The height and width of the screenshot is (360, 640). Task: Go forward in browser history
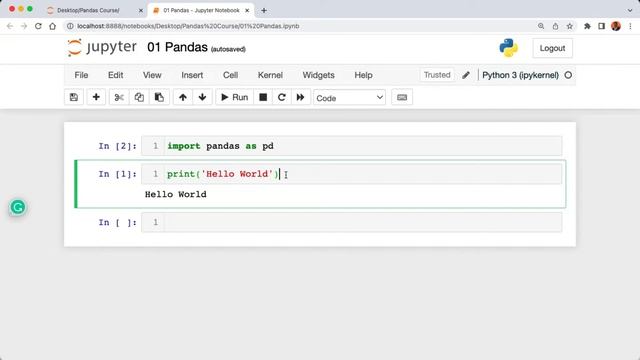24,26
